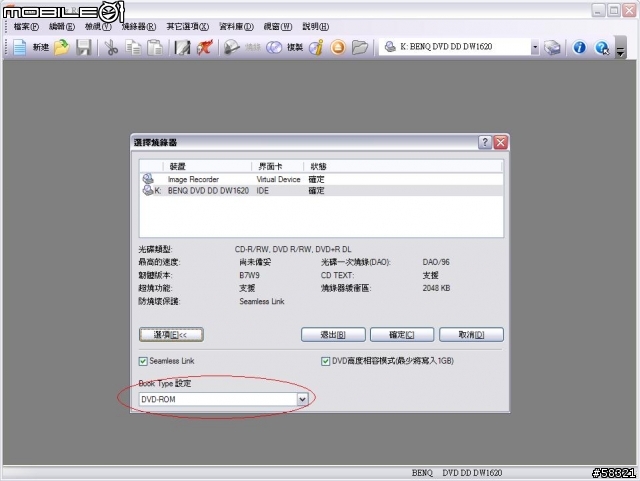This screenshot has width=640, height=481.
Task: Click the Virtual Device interface cell
Action: click(x=278, y=179)
